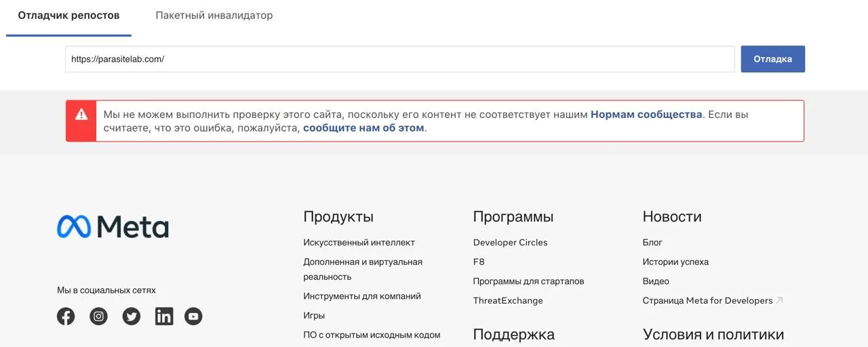The height and width of the screenshot is (347, 868).
Task: Switch to the Пакетный инвалидатор tab
Action: (214, 15)
